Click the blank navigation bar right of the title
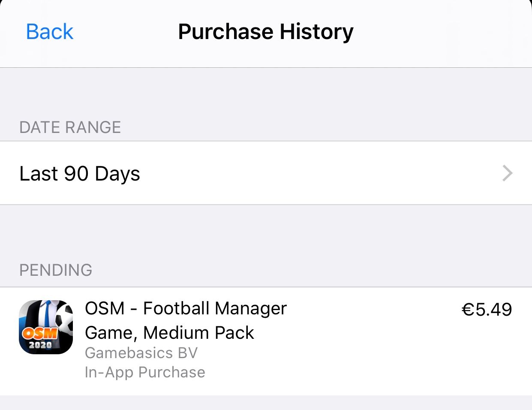532x410 pixels. (x=442, y=33)
